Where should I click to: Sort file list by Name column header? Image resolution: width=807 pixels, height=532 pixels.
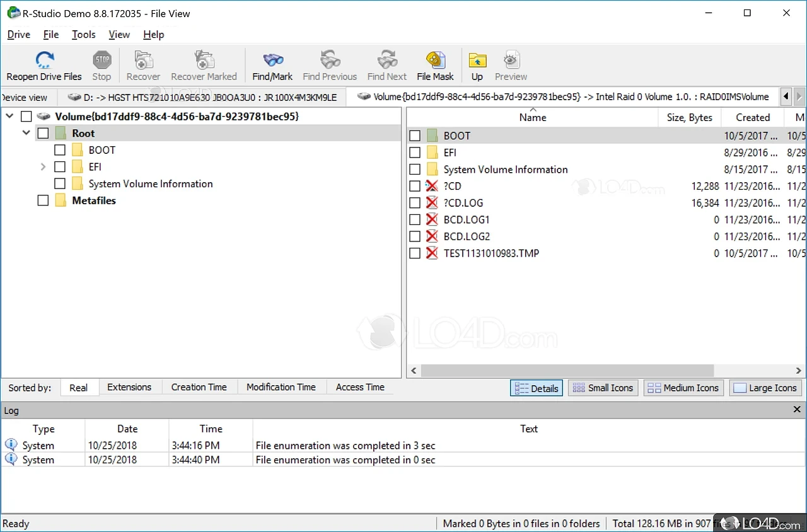coord(533,117)
